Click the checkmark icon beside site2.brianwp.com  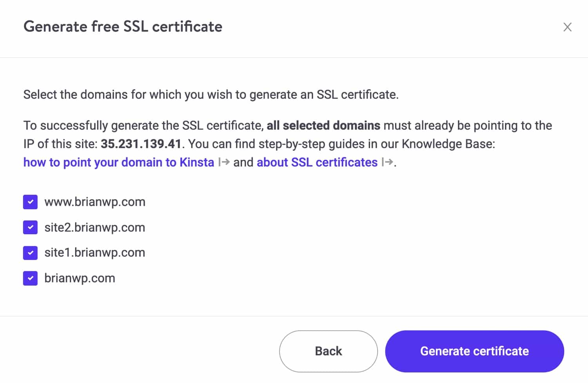tap(30, 227)
